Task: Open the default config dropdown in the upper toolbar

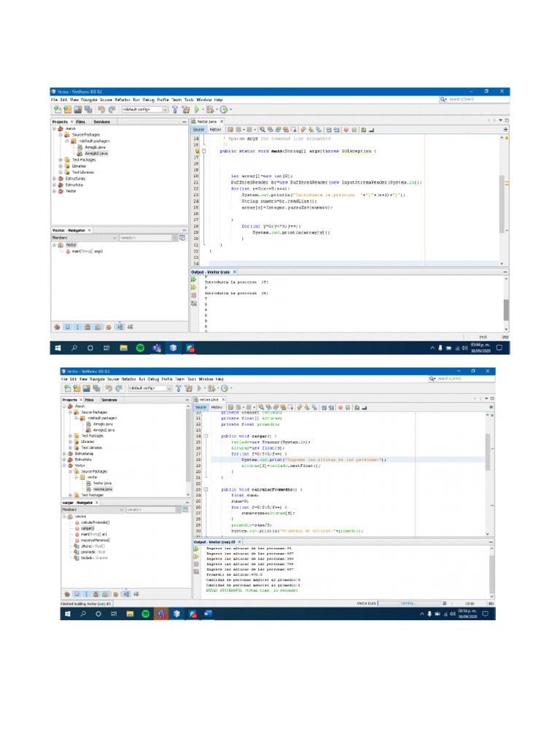Action: point(145,109)
